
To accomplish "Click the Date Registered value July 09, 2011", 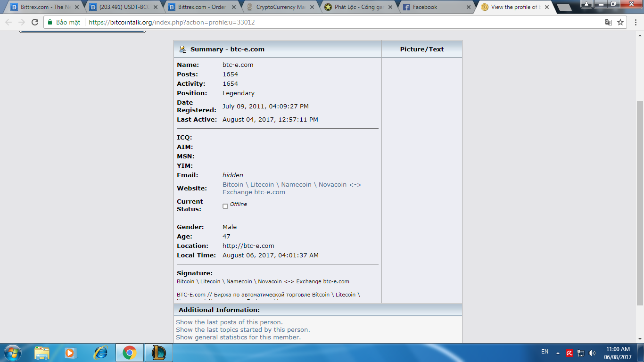I will pos(266,107).
